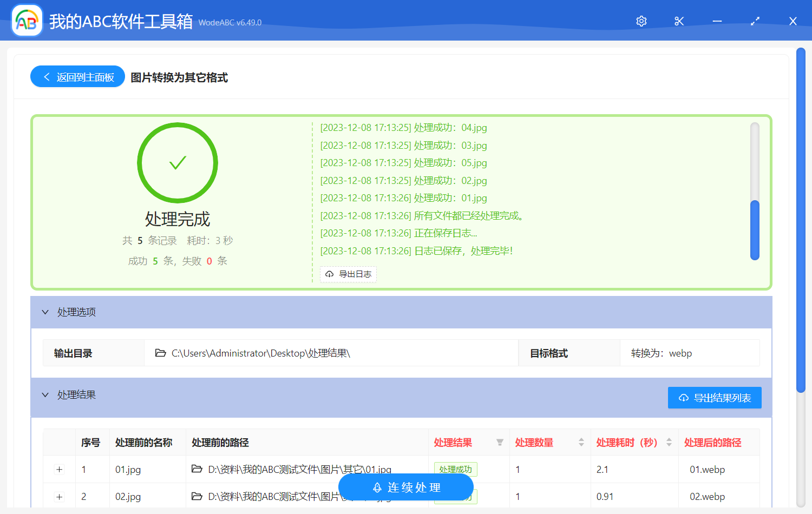The image size is (812, 514).
Task: Return to main panel via back button
Action: click(77, 77)
